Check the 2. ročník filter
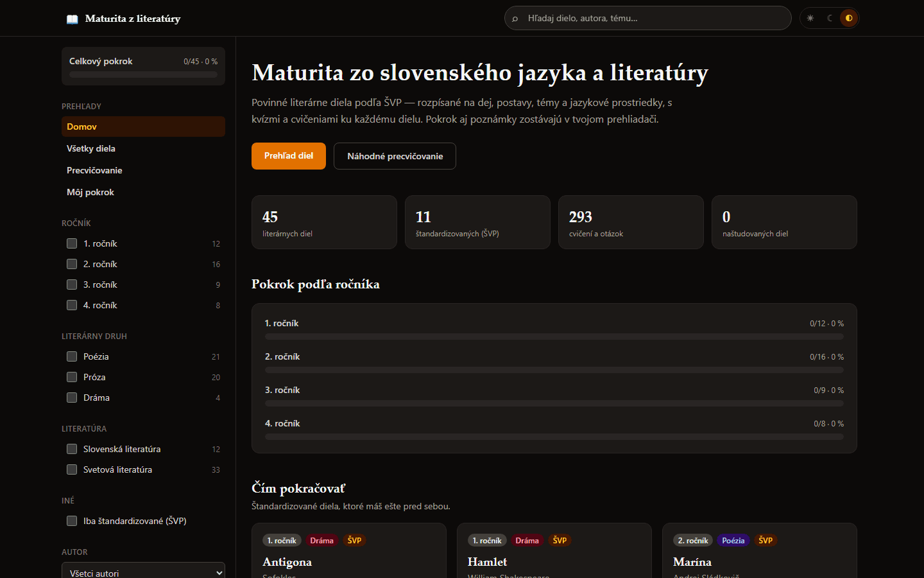Screen dimensions: 924x578 pos(72,264)
